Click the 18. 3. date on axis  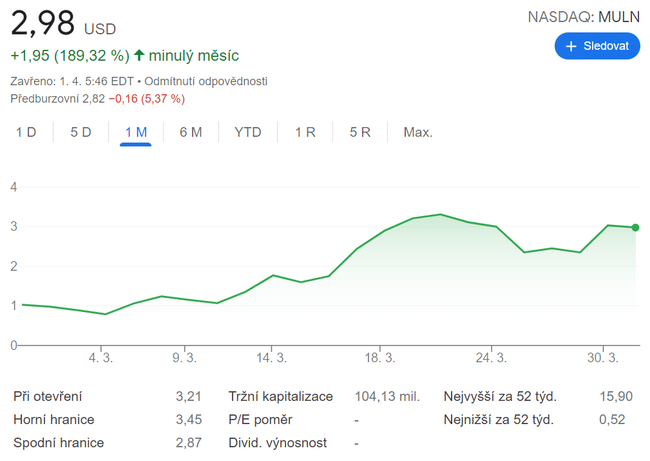point(380,357)
